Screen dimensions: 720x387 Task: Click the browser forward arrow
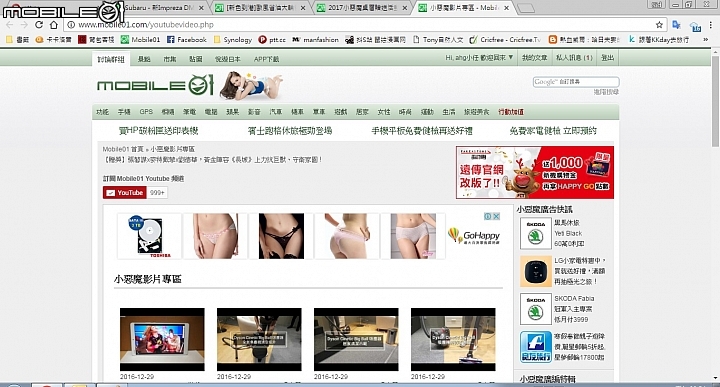coord(24,25)
